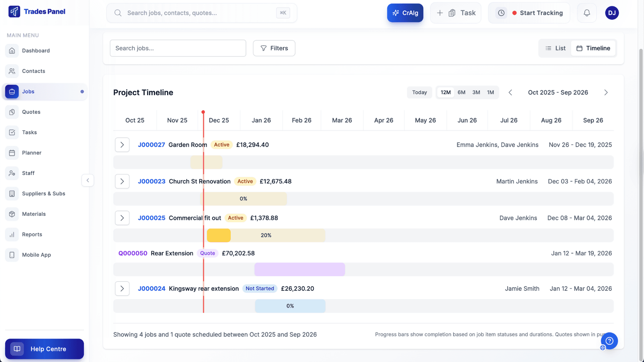Click the notifications bell icon

pos(587,13)
